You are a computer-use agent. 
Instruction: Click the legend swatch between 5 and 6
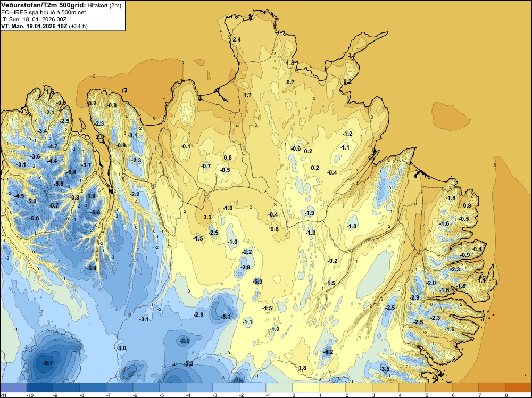439,387
